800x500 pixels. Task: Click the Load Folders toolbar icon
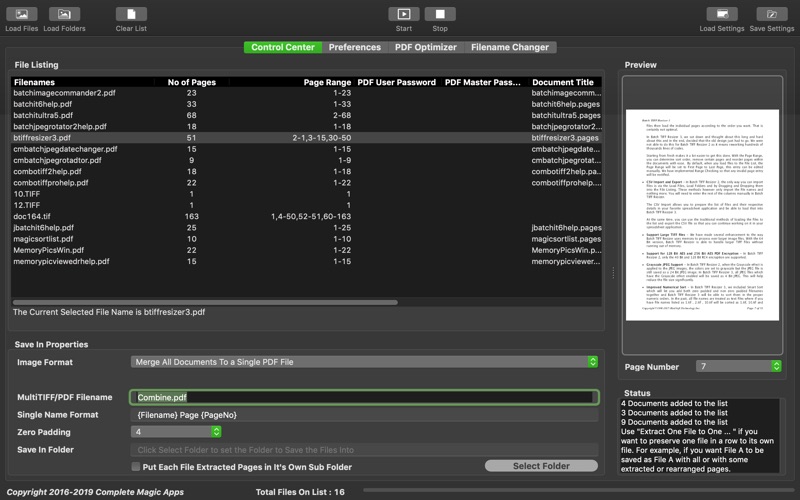[x=64, y=14]
